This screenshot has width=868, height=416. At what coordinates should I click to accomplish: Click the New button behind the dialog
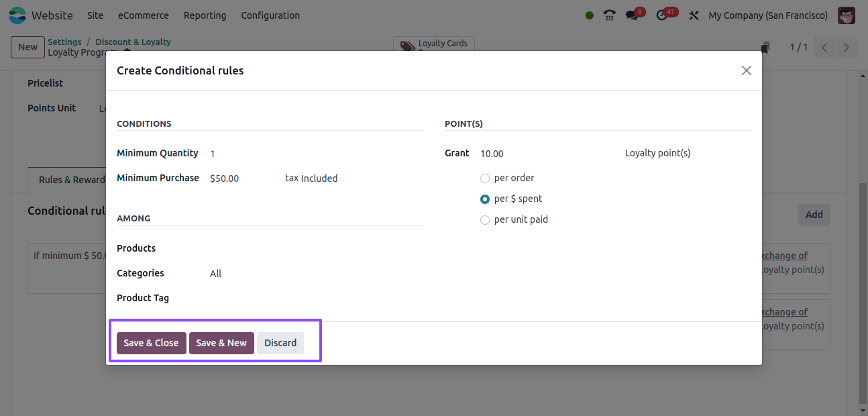coord(28,47)
